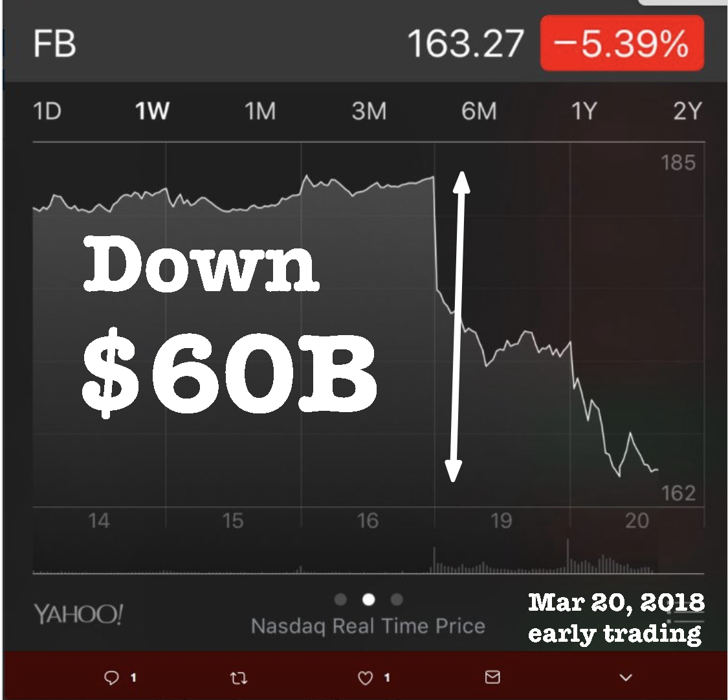Select the 1Y chart range

[x=583, y=111]
